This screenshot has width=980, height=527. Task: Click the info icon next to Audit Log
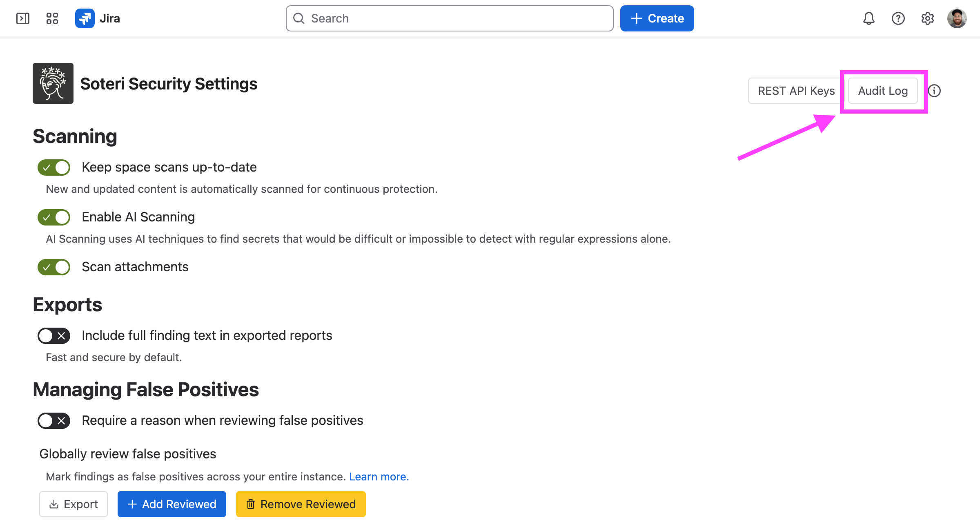(934, 91)
